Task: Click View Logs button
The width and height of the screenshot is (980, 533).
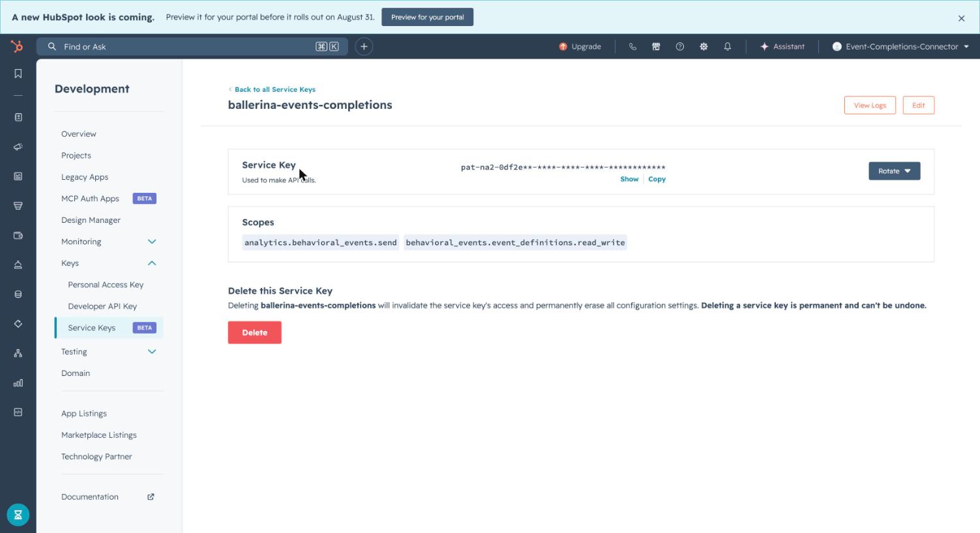Action: [x=870, y=105]
